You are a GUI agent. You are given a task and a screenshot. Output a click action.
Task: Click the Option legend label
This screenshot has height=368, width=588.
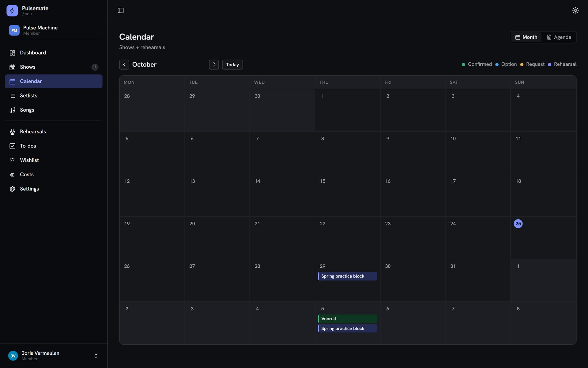[x=509, y=64]
